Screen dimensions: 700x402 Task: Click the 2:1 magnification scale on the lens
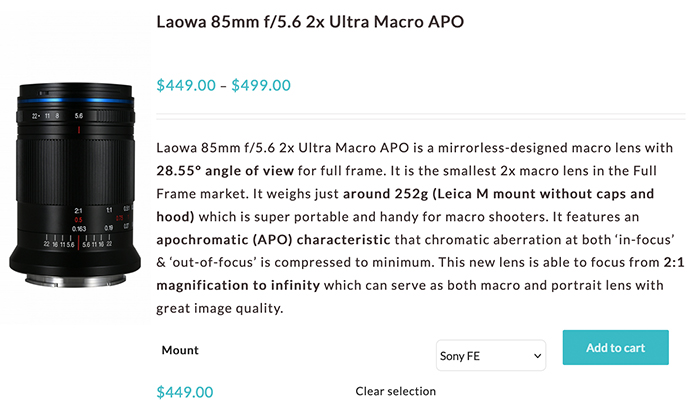79,210
